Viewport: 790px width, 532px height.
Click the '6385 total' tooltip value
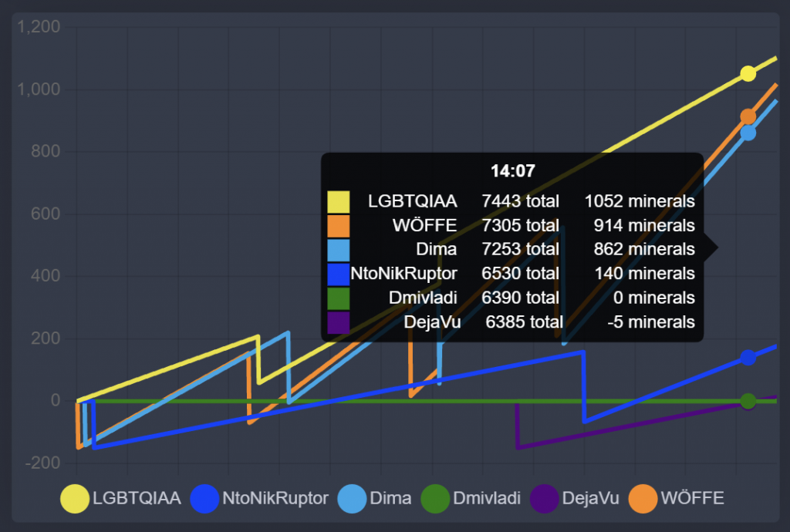pyautogui.click(x=524, y=322)
